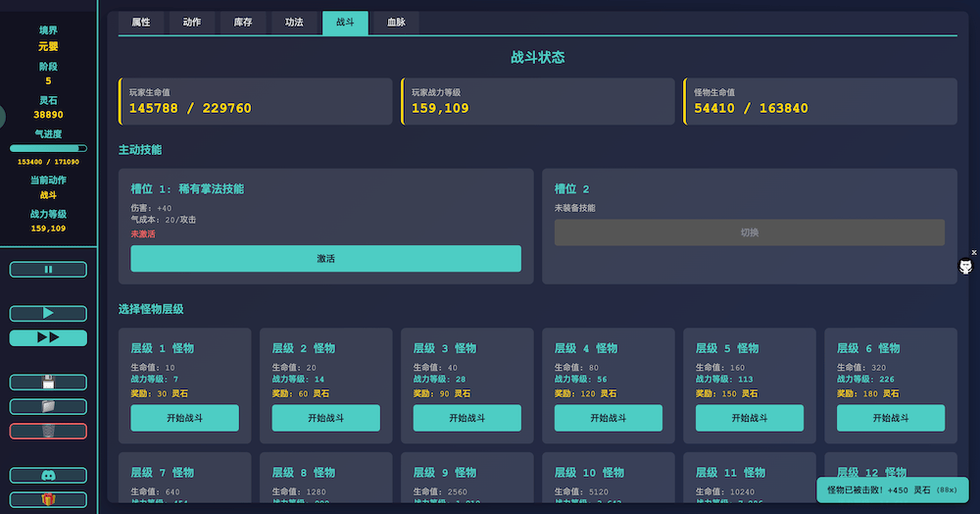Pause the game with the pause icon

(48, 270)
